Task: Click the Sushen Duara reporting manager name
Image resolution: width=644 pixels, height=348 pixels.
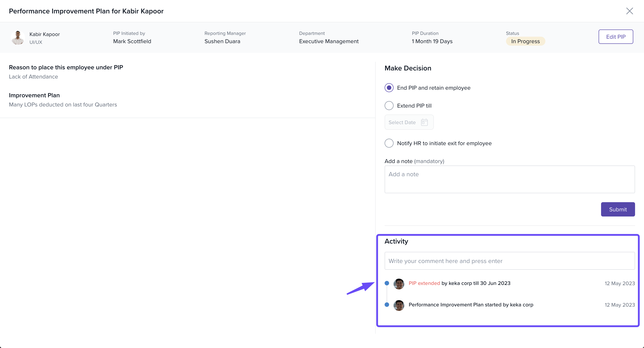Action: tap(222, 41)
